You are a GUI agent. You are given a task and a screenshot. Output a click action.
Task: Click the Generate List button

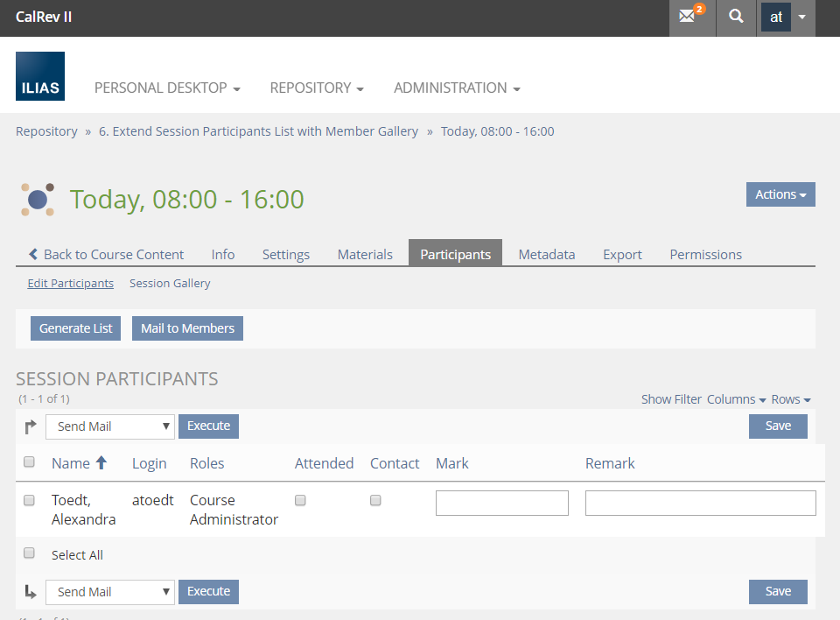tap(76, 328)
